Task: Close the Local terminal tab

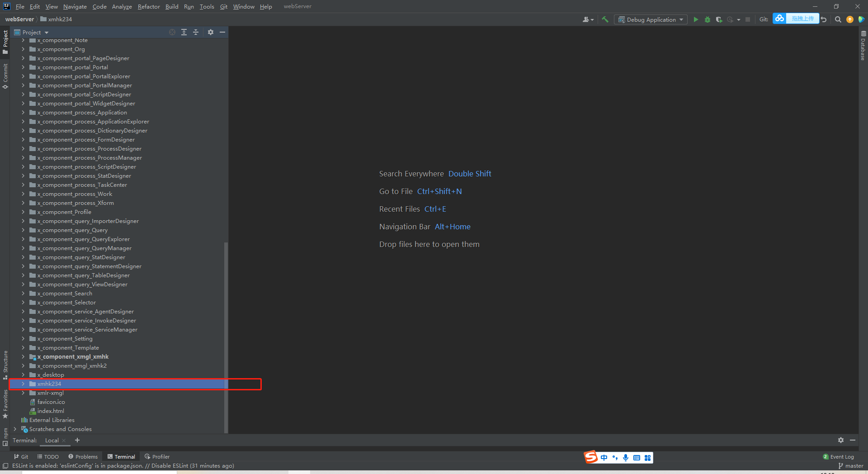Action: pos(64,441)
